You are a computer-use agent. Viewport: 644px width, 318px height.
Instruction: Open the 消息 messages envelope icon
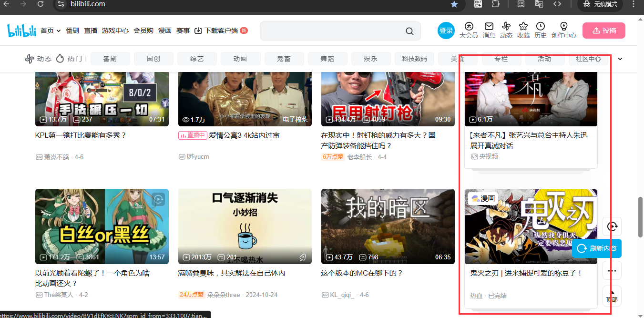[489, 26]
